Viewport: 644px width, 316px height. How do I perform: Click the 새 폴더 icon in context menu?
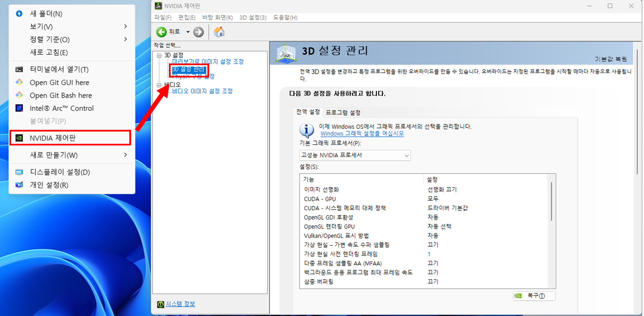click(x=19, y=13)
